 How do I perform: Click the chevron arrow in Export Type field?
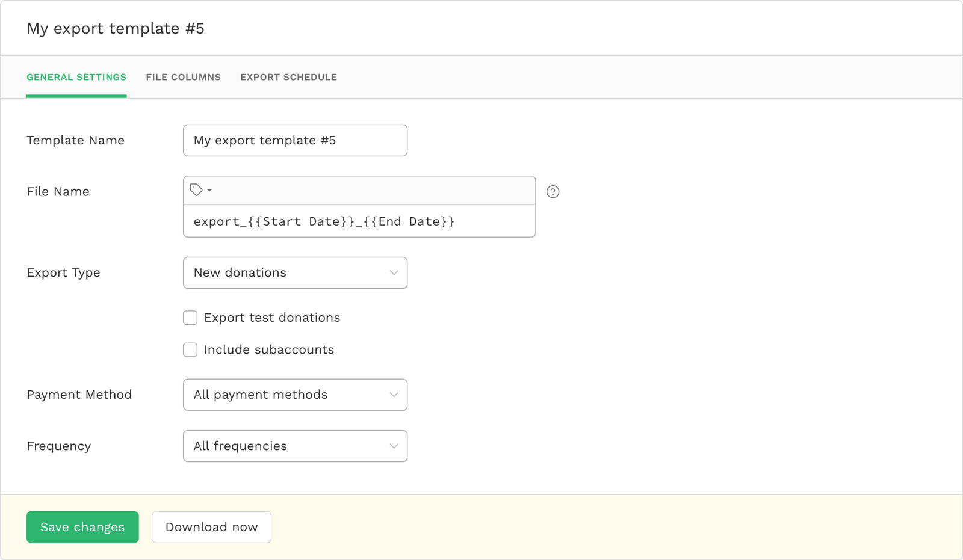coord(394,273)
